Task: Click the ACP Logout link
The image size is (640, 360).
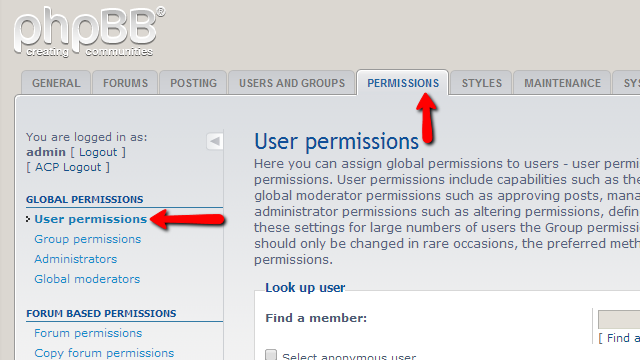Action: pos(68,167)
